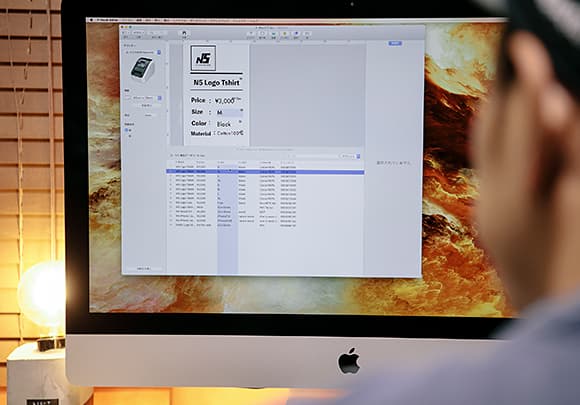This screenshot has height=405, width=580.
Task: Click the button at bottom of left panel
Action: 144,269
